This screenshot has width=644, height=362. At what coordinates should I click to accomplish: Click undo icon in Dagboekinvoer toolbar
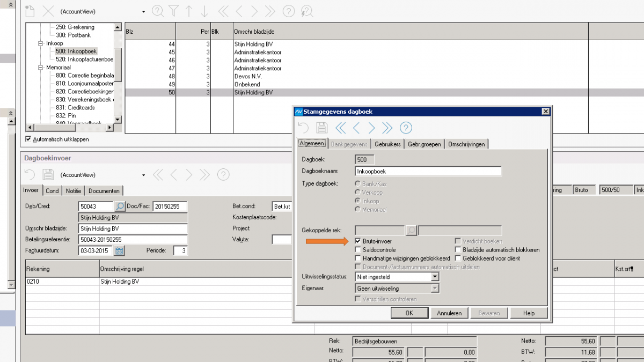31,174
